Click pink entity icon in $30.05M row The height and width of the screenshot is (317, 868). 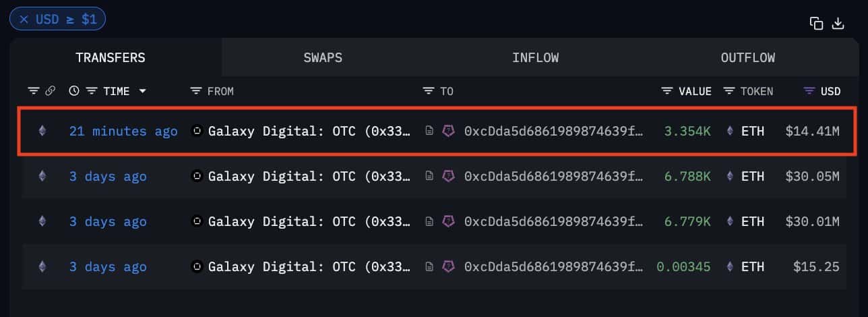[x=448, y=176]
